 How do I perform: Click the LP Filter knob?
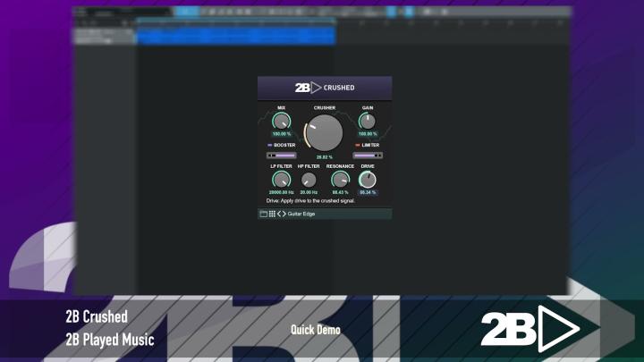282,180
